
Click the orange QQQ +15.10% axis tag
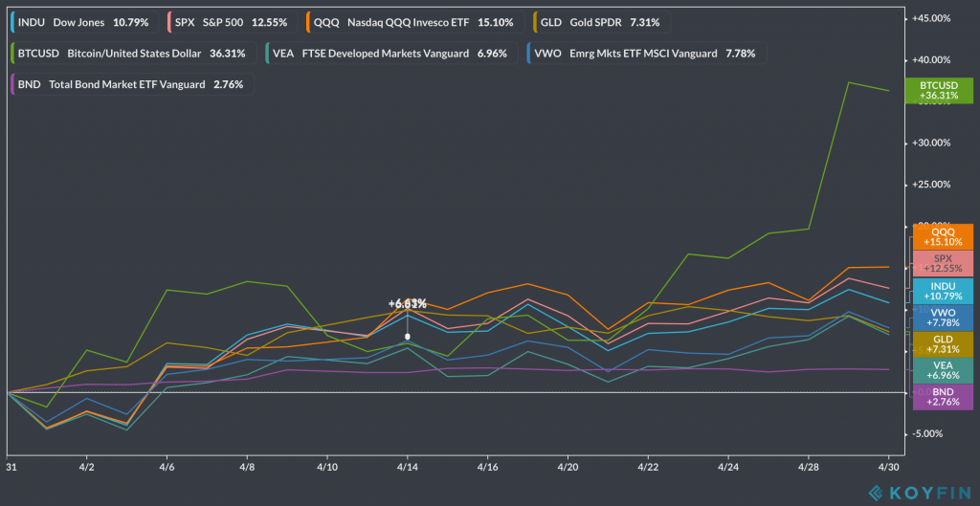943,237
